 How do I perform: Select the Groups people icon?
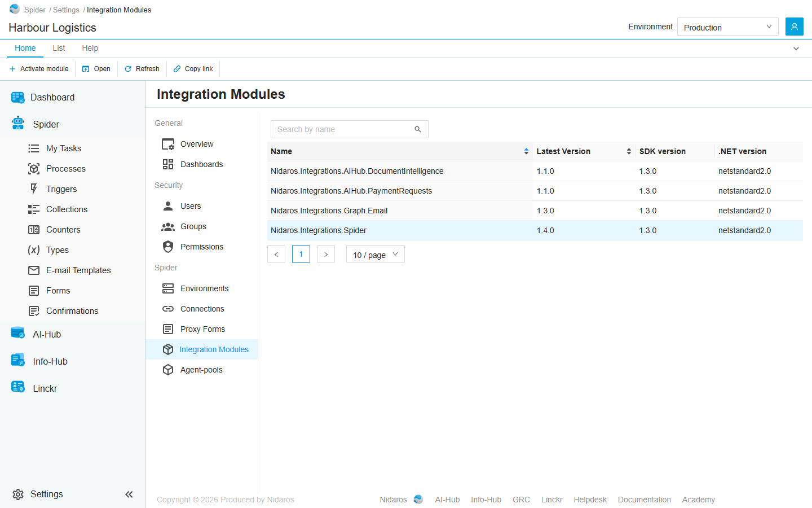(x=168, y=226)
